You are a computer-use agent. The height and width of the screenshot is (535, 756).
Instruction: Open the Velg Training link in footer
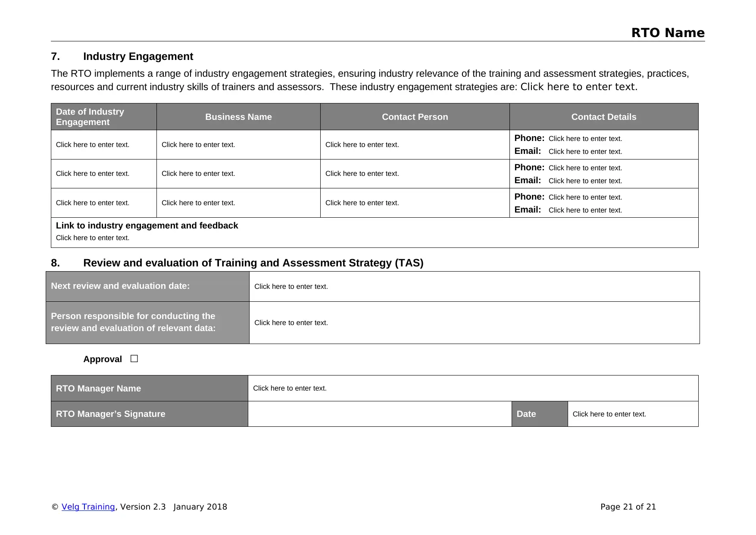click(x=88, y=507)
